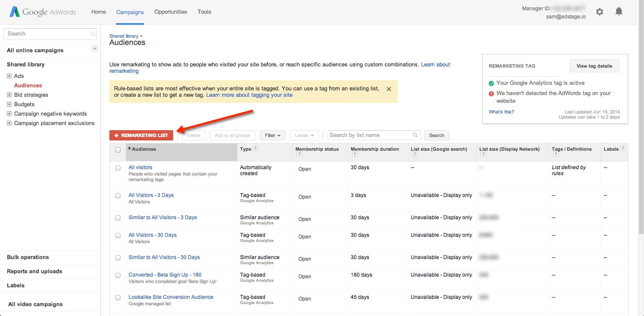Check the All visitors row checkbox
The width and height of the screenshot is (644, 316).
click(117, 168)
